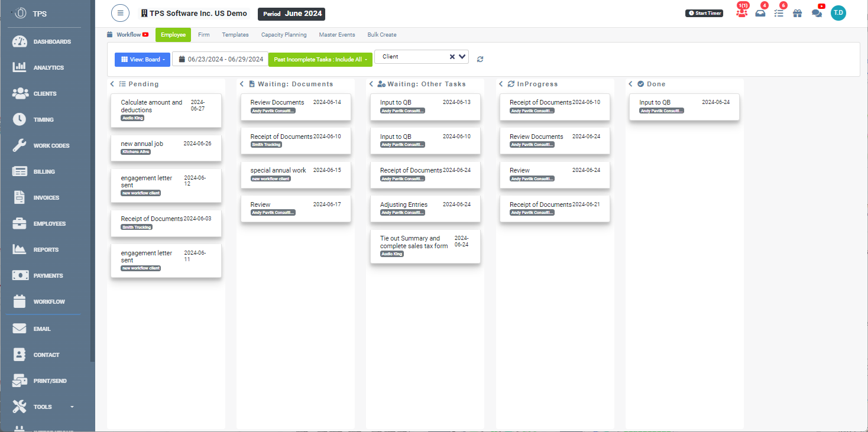The image size is (868, 432).
Task: Open Input to QB card dated 2024-06-13
Action: [x=425, y=106]
